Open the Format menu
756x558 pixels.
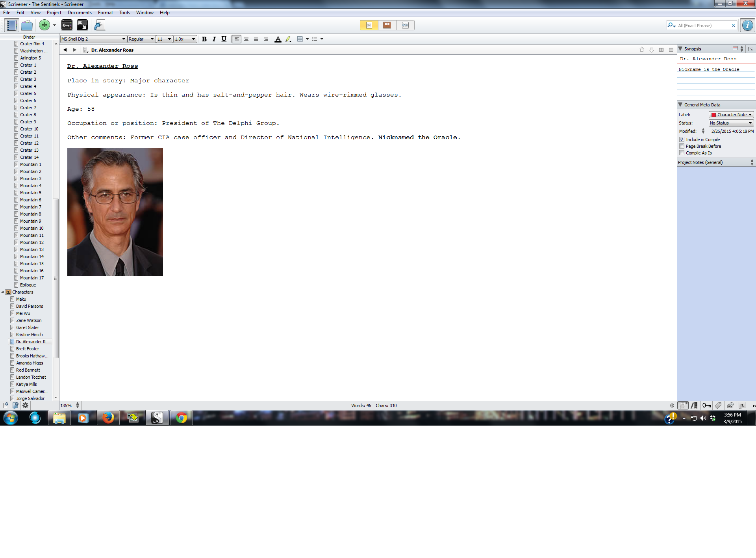pyautogui.click(x=106, y=13)
